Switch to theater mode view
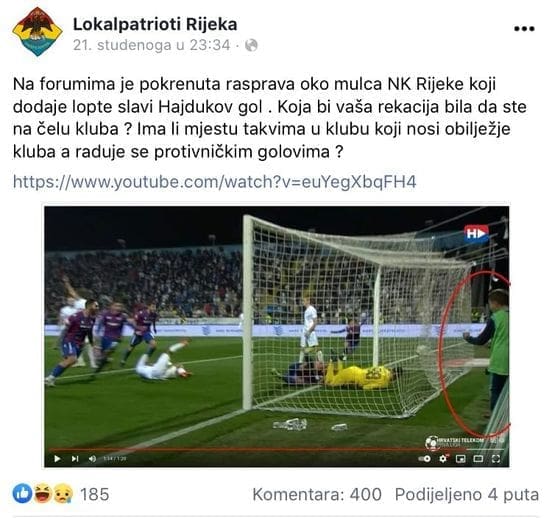Viewport: 552px width, 518px height. pos(478,458)
